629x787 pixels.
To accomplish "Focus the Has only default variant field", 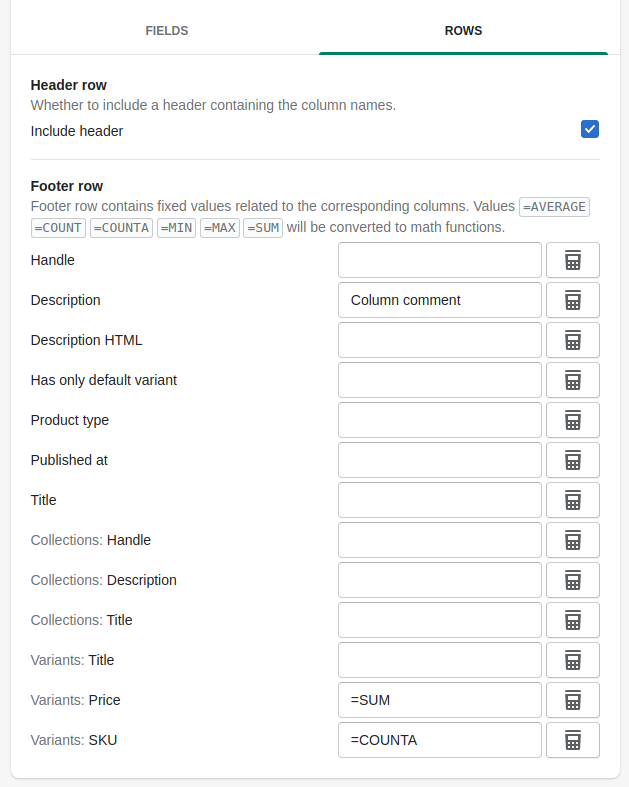I will [440, 380].
